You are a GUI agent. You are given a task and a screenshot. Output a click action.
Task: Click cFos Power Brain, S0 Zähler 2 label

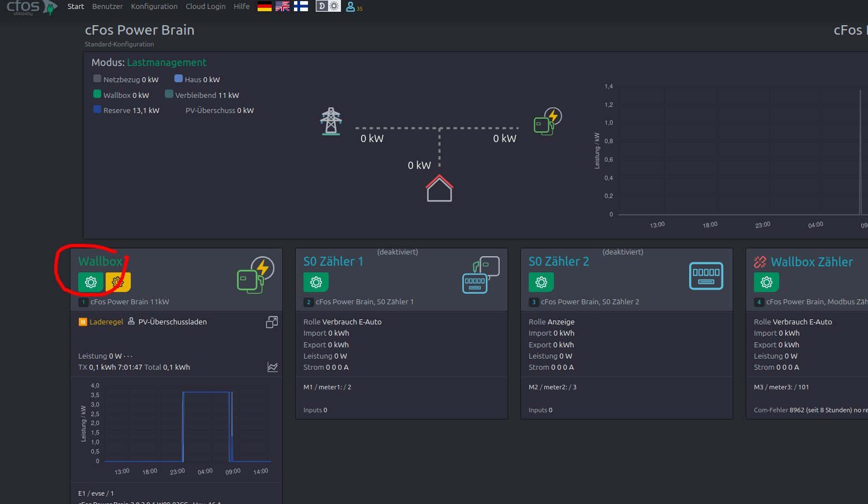pos(590,302)
